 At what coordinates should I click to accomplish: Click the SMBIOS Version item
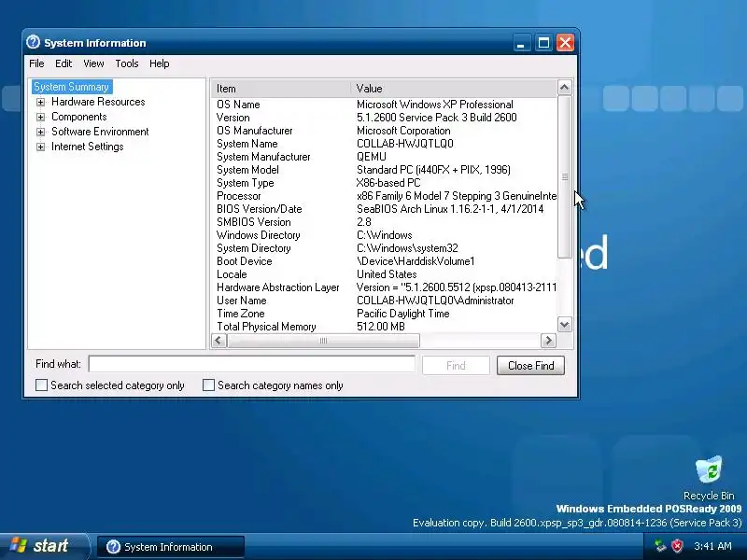253,222
